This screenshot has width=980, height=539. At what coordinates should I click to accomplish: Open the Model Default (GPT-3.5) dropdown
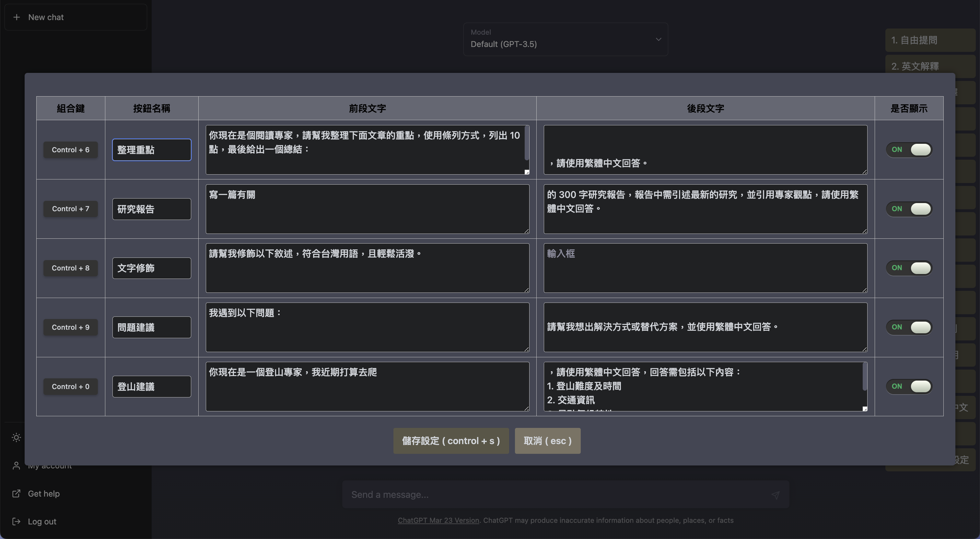(x=565, y=39)
